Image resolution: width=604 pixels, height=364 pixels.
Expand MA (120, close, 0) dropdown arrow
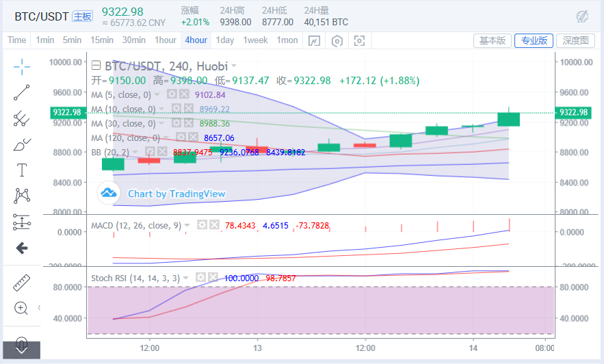166,138
